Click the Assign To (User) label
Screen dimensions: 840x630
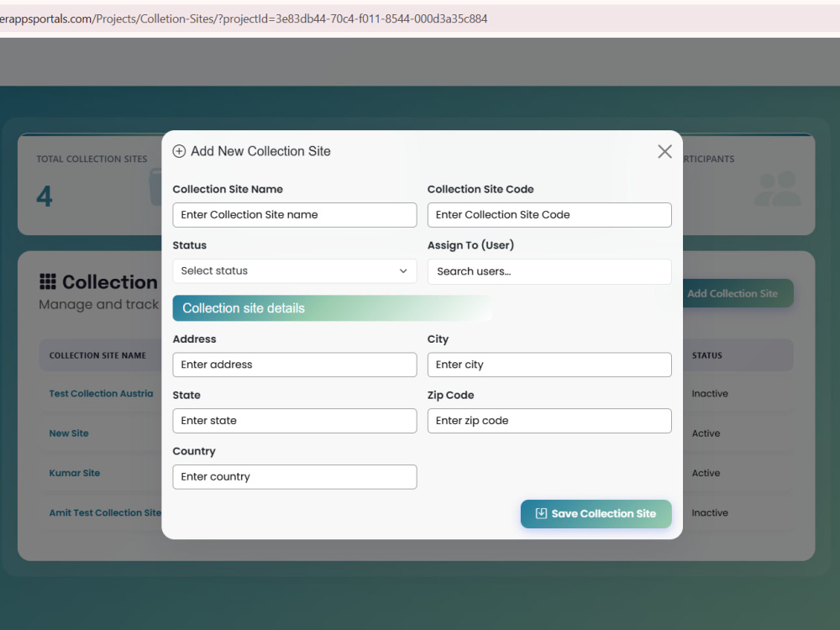click(x=470, y=245)
